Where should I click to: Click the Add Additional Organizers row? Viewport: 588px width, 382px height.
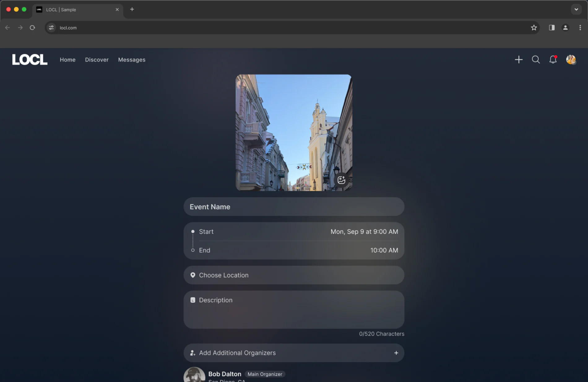tap(294, 353)
